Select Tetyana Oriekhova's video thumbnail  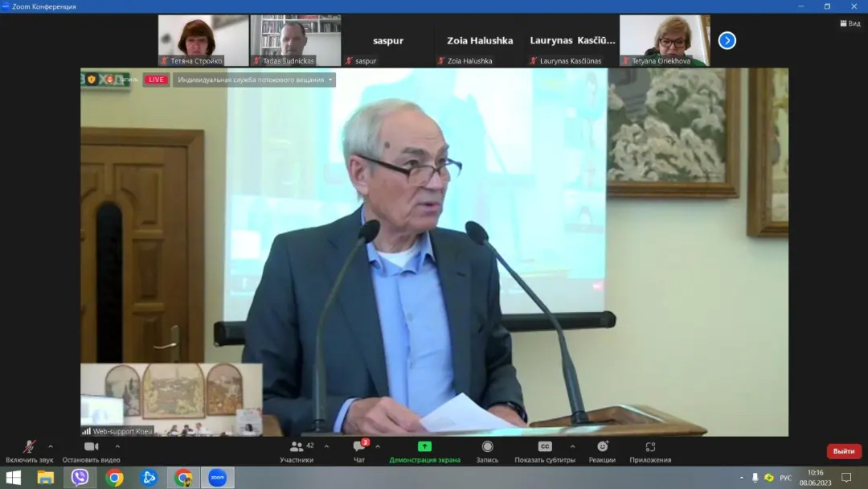[665, 40]
